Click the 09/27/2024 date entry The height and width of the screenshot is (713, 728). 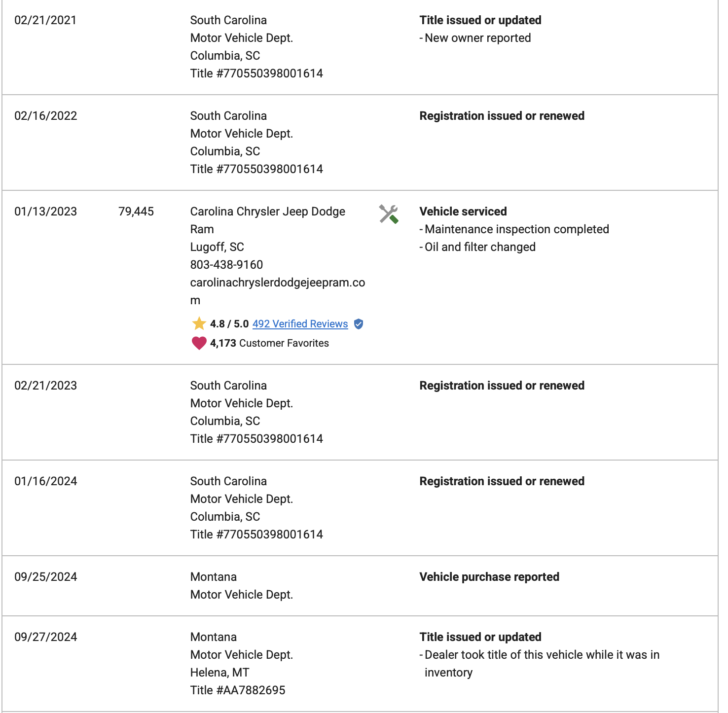(45, 637)
